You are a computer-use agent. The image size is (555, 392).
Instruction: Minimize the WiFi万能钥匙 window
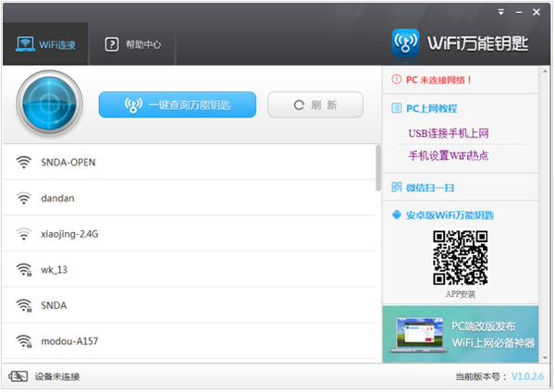(519, 12)
